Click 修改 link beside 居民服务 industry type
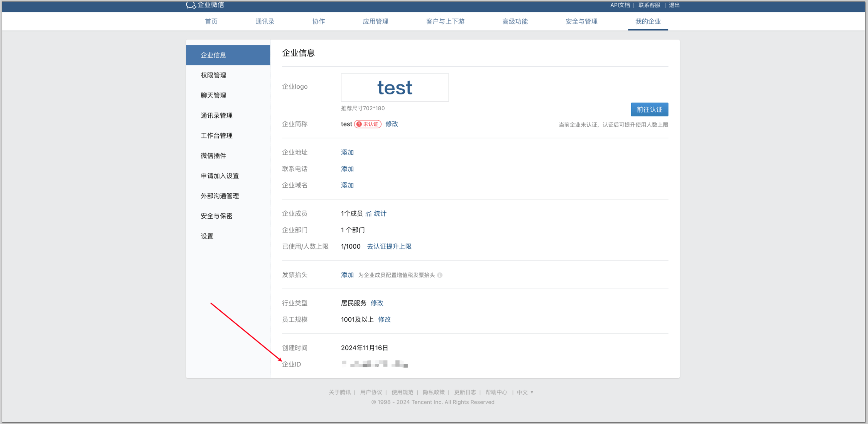The width and height of the screenshot is (868, 424). [377, 303]
